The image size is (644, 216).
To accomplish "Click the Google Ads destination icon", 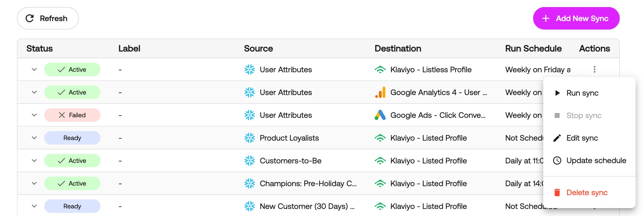I will pos(380,115).
